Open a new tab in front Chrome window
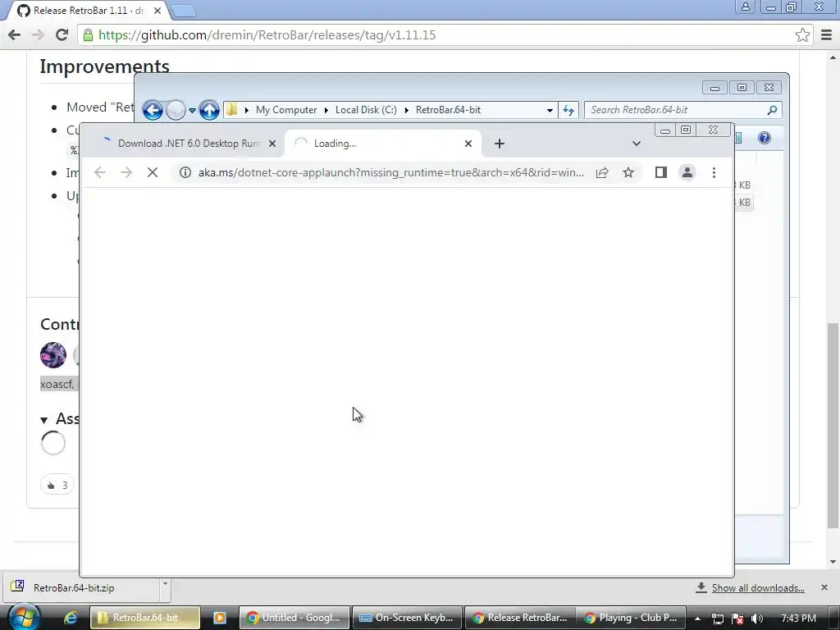The image size is (840, 630). [500, 144]
